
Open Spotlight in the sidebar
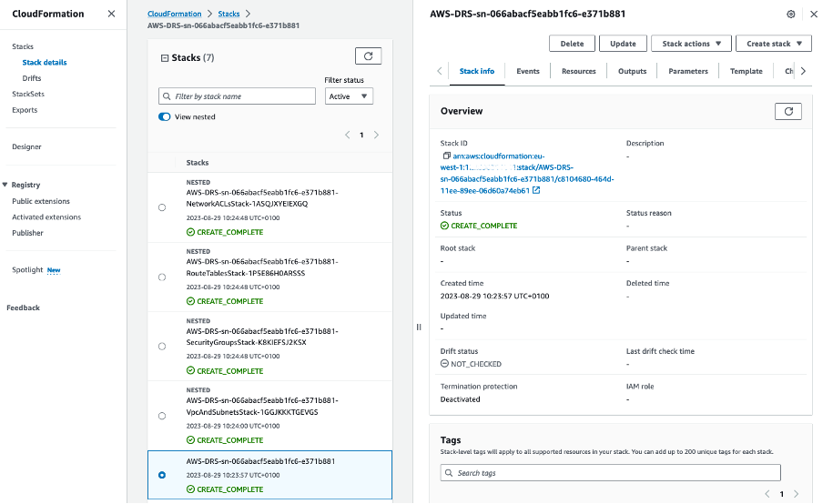point(28,269)
